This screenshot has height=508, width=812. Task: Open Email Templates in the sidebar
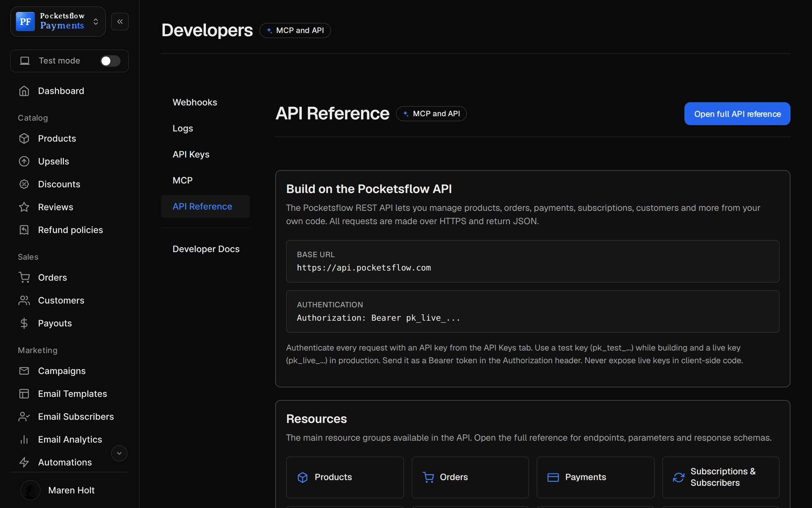pyautogui.click(x=69, y=394)
